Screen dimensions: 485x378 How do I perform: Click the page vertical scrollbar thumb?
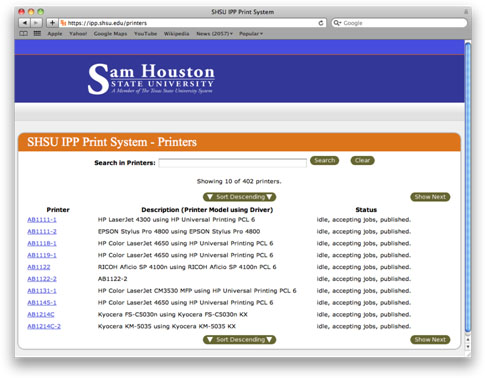tap(468, 187)
